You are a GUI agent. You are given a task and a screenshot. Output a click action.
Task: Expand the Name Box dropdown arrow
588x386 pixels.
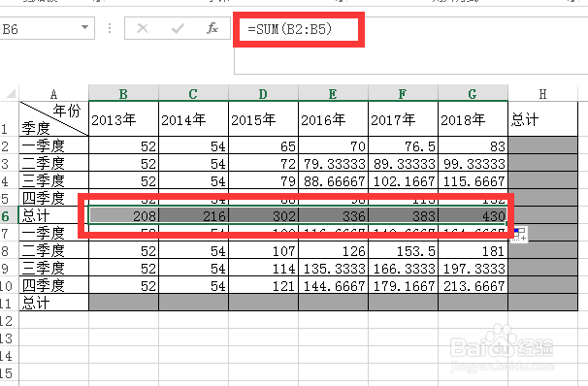[85, 28]
